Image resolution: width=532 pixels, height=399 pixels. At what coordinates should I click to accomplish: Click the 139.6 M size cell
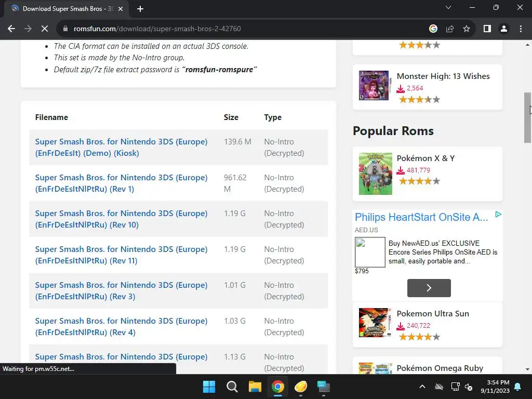click(237, 142)
